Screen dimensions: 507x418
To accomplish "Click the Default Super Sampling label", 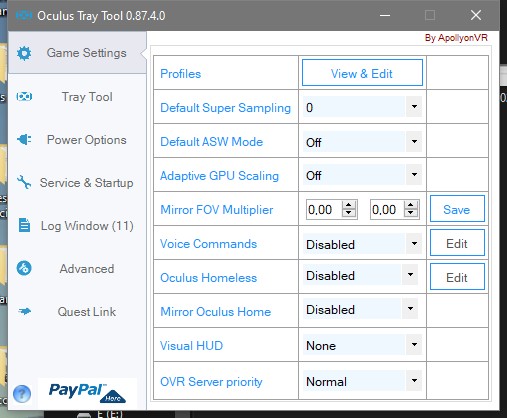I will click(225, 108).
